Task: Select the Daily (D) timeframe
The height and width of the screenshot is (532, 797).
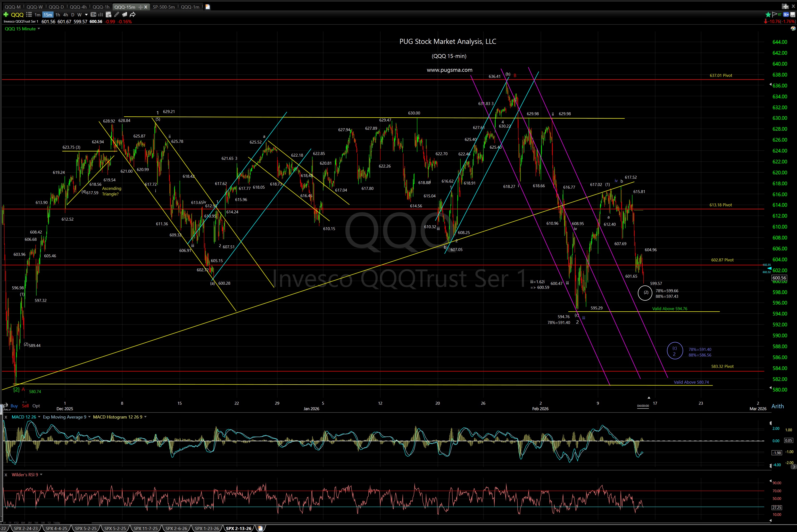Action: point(73,15)
